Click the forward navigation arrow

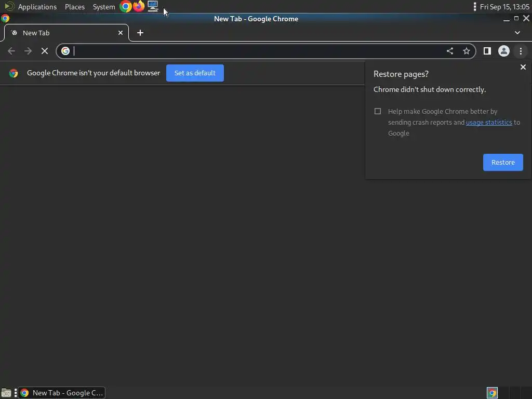28,51
